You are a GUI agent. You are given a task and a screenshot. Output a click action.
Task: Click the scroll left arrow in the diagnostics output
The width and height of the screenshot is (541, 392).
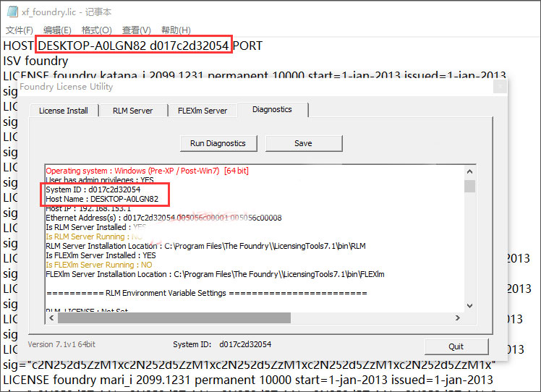click(x=52, y=318)
